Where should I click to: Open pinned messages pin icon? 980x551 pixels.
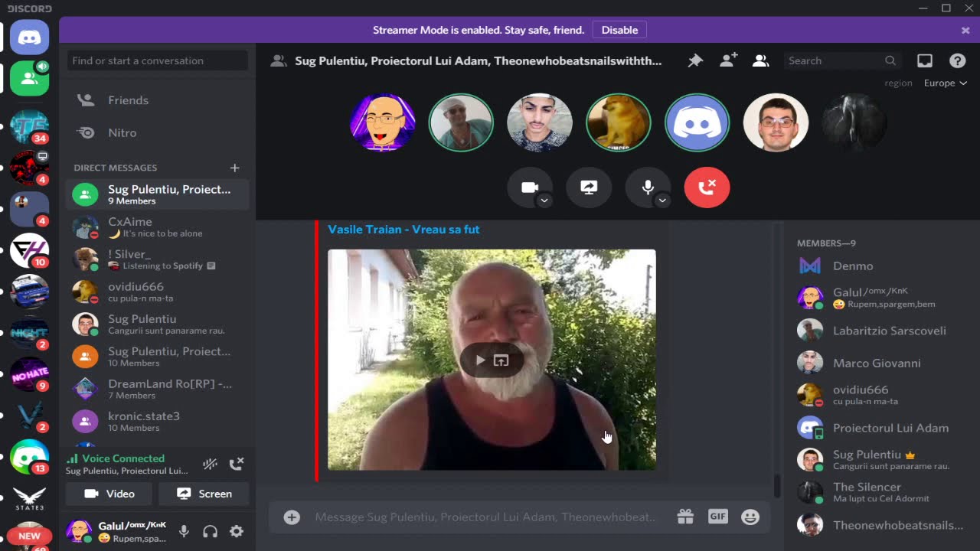(695, 60)
